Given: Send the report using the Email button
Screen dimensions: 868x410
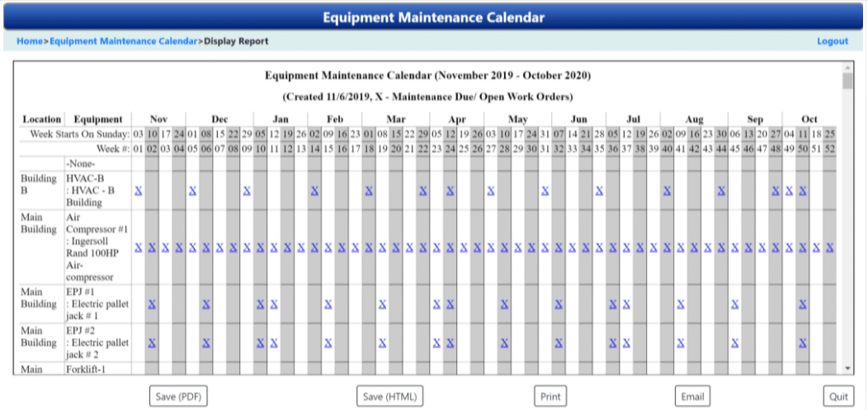Looking at the screenshot, I should coord(692,397).
